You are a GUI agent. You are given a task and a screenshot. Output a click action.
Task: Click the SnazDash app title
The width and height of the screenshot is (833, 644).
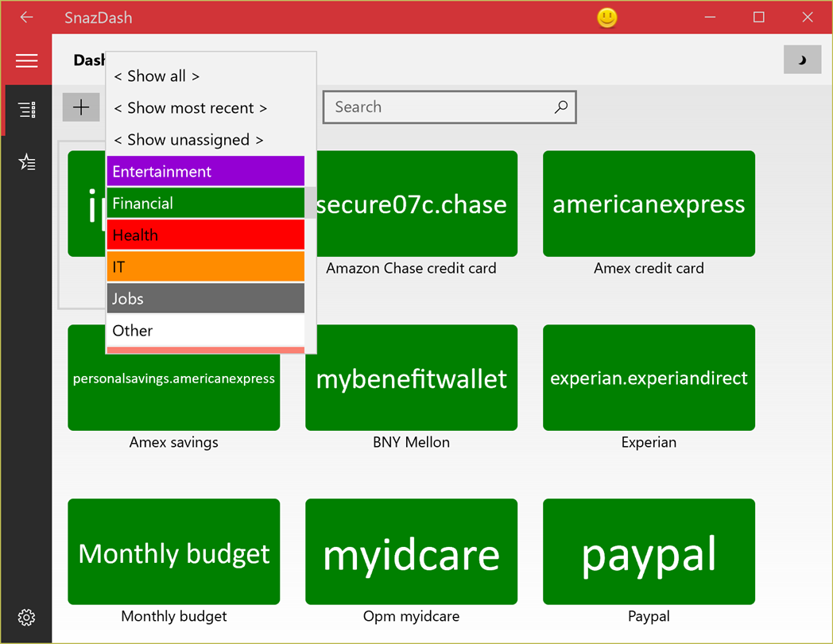[99, 17]
